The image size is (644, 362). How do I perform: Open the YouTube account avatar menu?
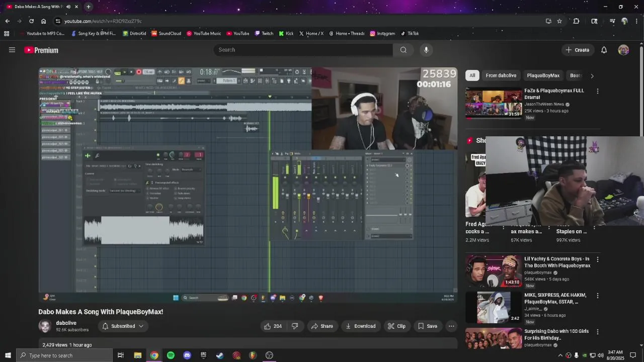click(623, 50)
